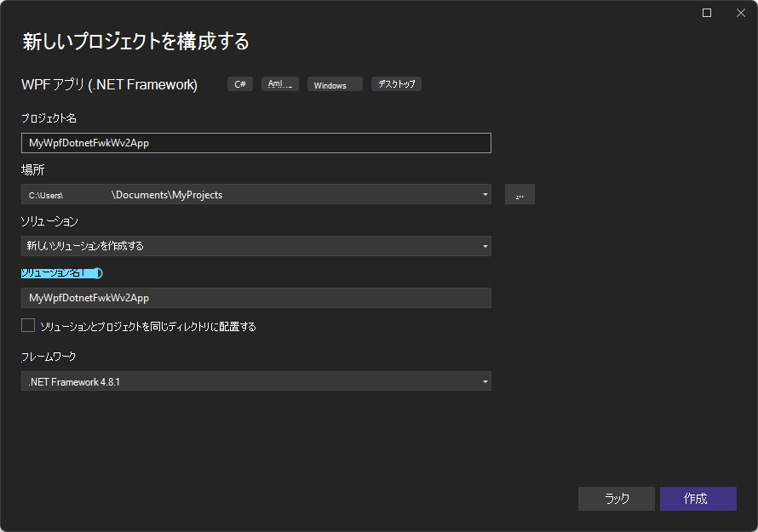This screenshot has width=758, height=532.
Task: Click the solution name input field
Action: click(x=256, y=298)
